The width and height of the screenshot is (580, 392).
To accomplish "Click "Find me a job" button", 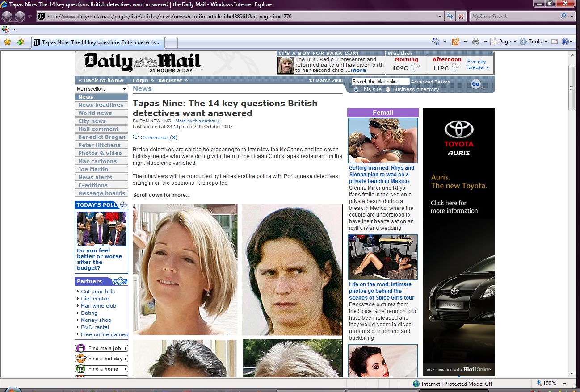I will 101,348.
